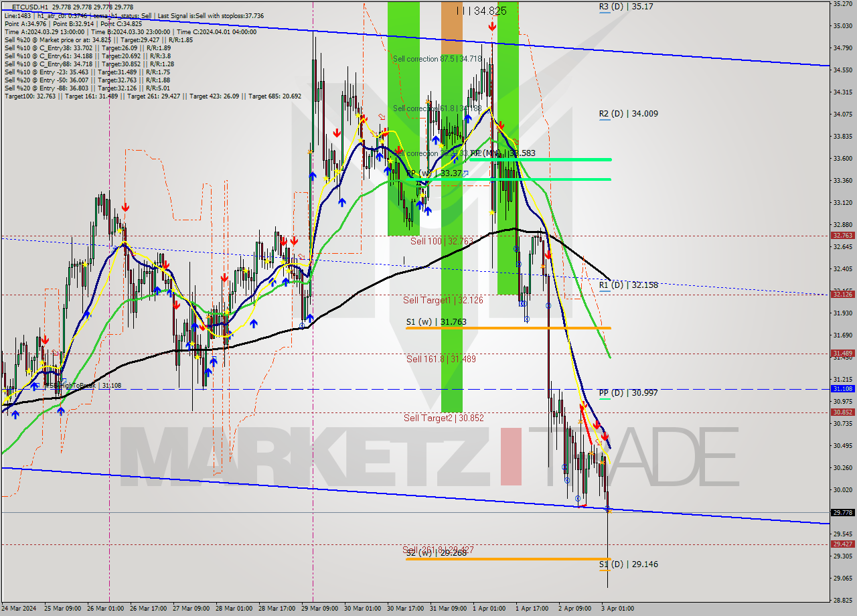Screen dimensions: 857x616
Task: Click the red 30.852 price axis tag
Action: (x=842, y=412)
